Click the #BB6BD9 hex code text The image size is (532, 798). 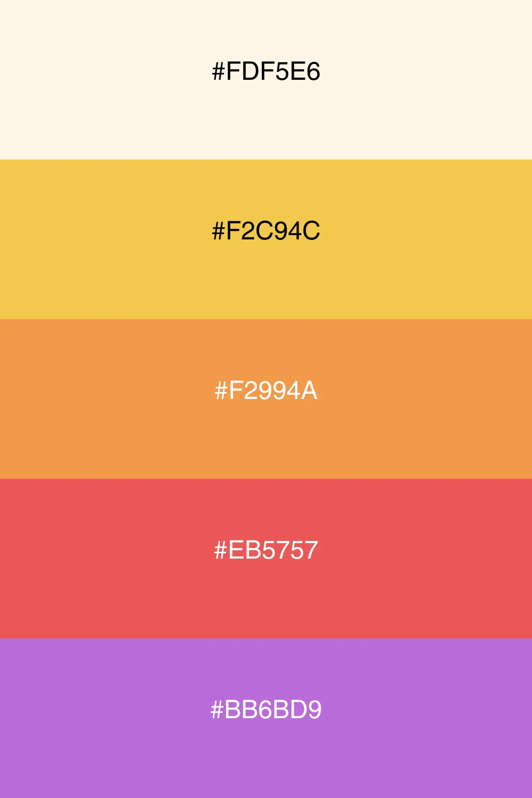coord(266,710)
